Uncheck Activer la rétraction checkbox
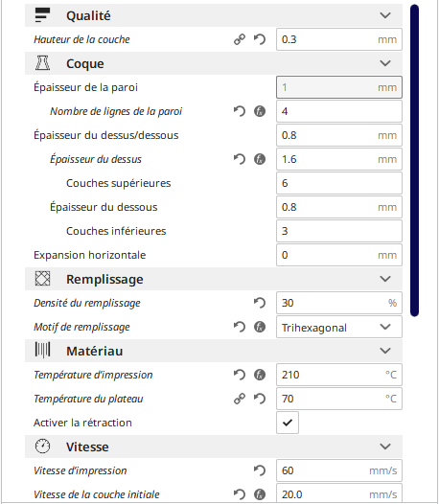 [288, 423]
